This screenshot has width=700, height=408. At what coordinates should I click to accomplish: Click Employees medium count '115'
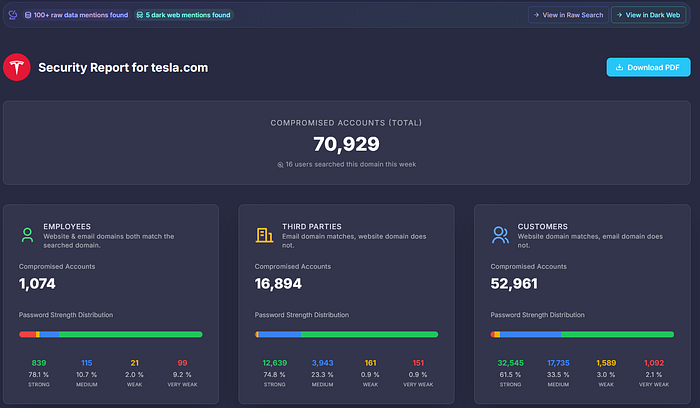coord(87,363)
